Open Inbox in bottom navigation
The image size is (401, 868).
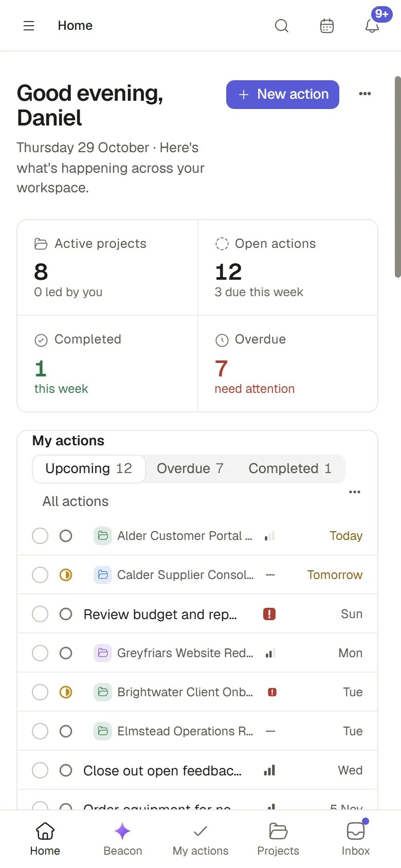(356, 839)
